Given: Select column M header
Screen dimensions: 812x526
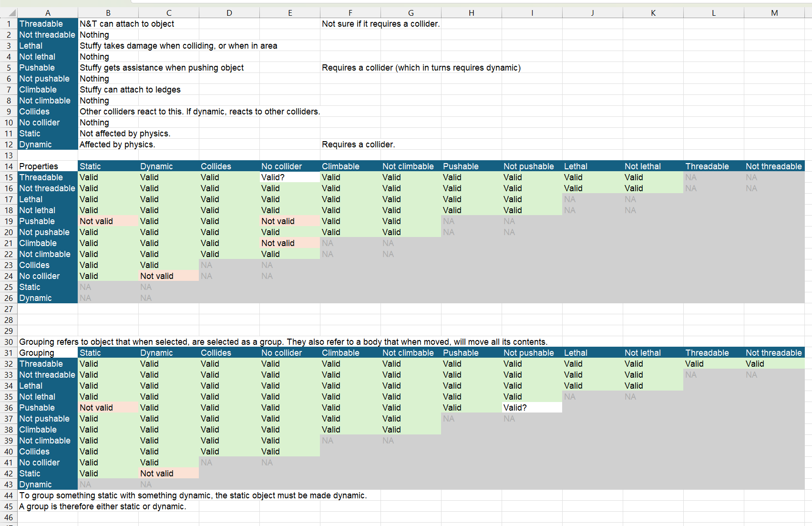Looking at the screenshot, I should click(x=774, y=13).
